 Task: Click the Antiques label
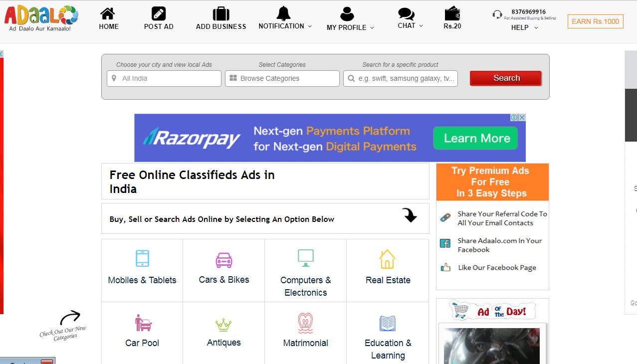tap(224, 343)
